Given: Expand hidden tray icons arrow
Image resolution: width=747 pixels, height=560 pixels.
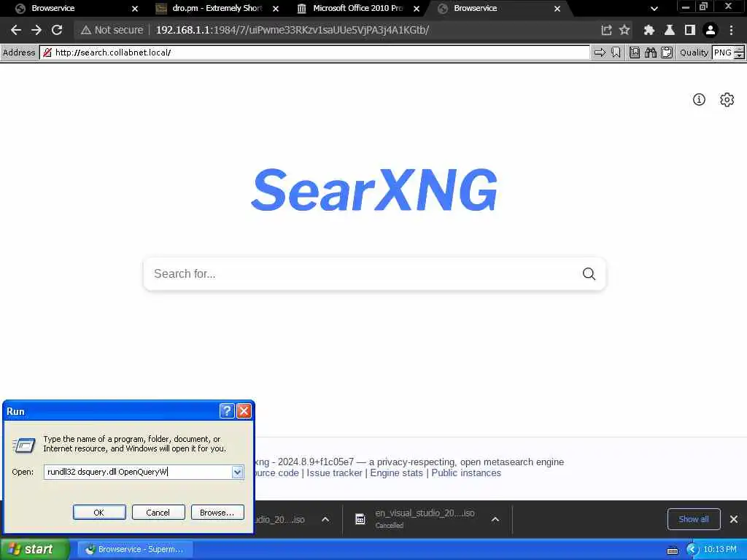Looking at the screenshot, I should tap(692, 550).
